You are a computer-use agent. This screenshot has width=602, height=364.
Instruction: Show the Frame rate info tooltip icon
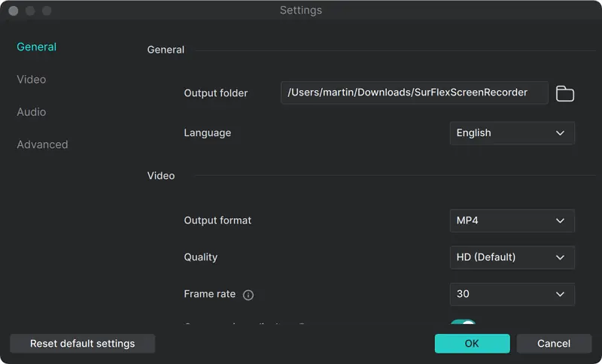pyautogui.click(x=248, y=295)
